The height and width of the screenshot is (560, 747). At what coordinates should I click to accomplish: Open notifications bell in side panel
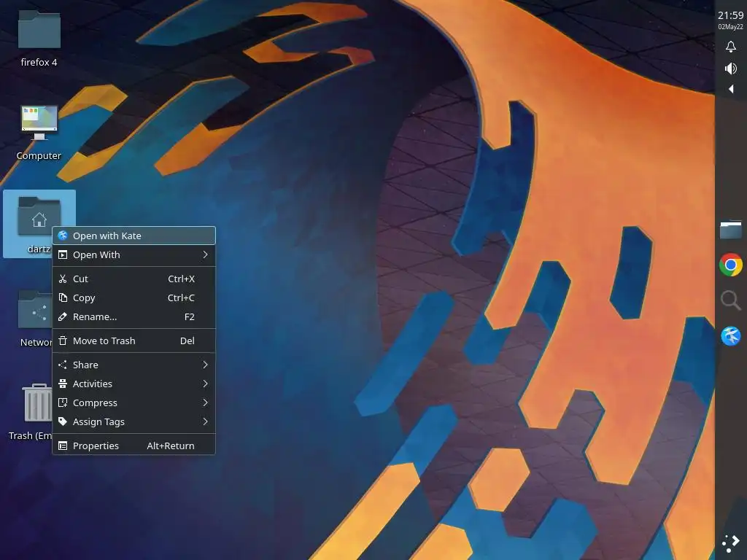click(730, 47)
